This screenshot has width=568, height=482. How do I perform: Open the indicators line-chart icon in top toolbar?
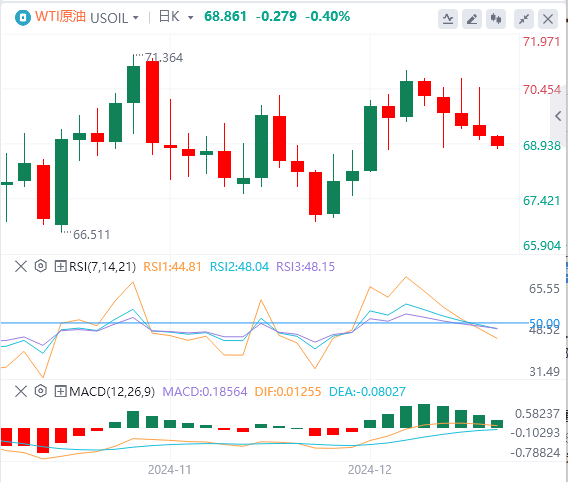(x=448, y=19)
